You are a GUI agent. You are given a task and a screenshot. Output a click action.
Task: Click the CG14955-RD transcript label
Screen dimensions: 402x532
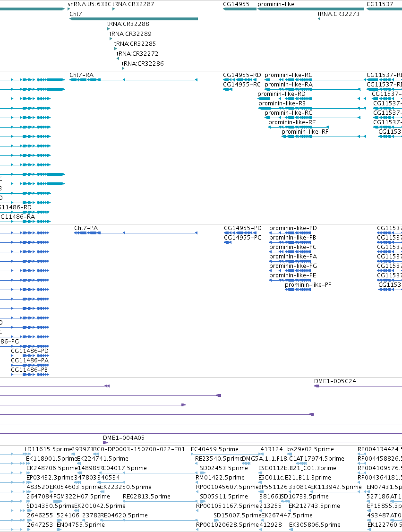point(242,75)
